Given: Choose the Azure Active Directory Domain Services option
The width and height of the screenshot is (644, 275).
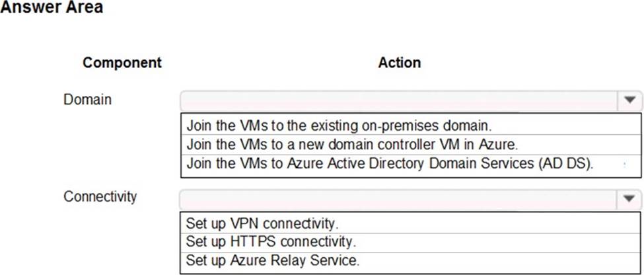Looking at the screenshot, I should pyautogui.click(x=411, y=163).
